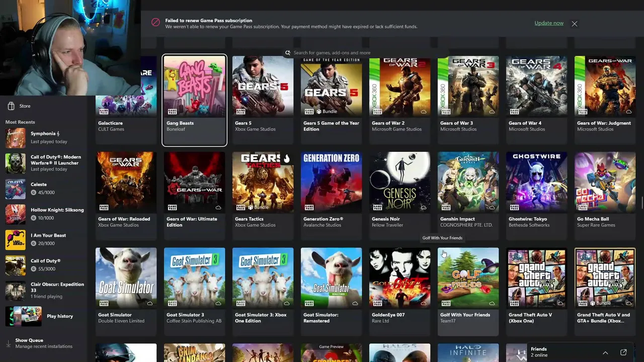Click cloud icon on Goat Simulator tile
Screen dimensions: 644x362
coord(150,303)
